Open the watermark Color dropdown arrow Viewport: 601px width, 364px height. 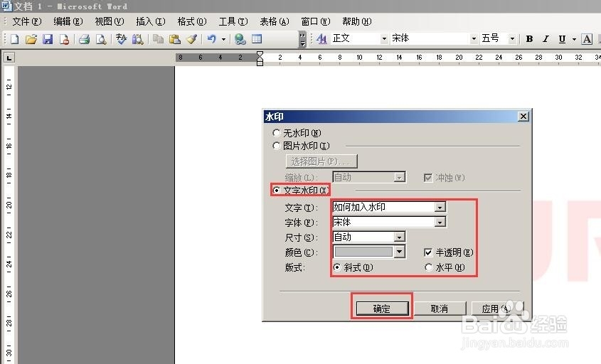coord(400,252)
